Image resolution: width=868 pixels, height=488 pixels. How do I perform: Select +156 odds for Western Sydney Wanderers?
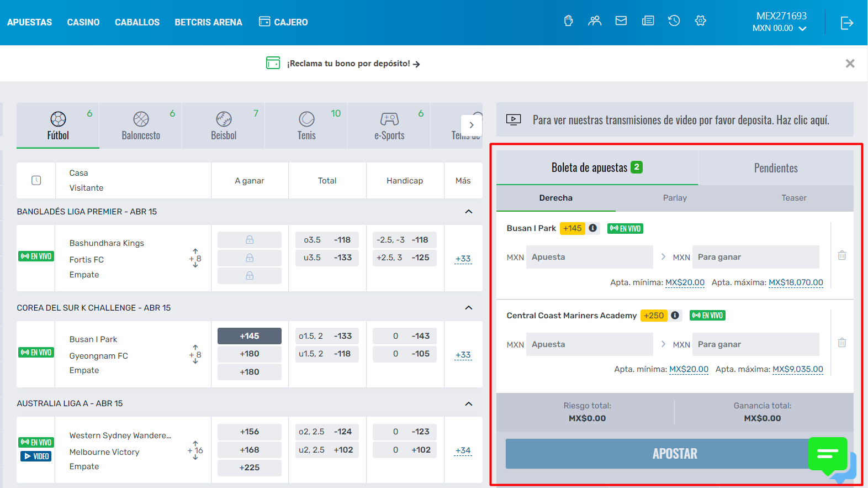coord(250,432)
